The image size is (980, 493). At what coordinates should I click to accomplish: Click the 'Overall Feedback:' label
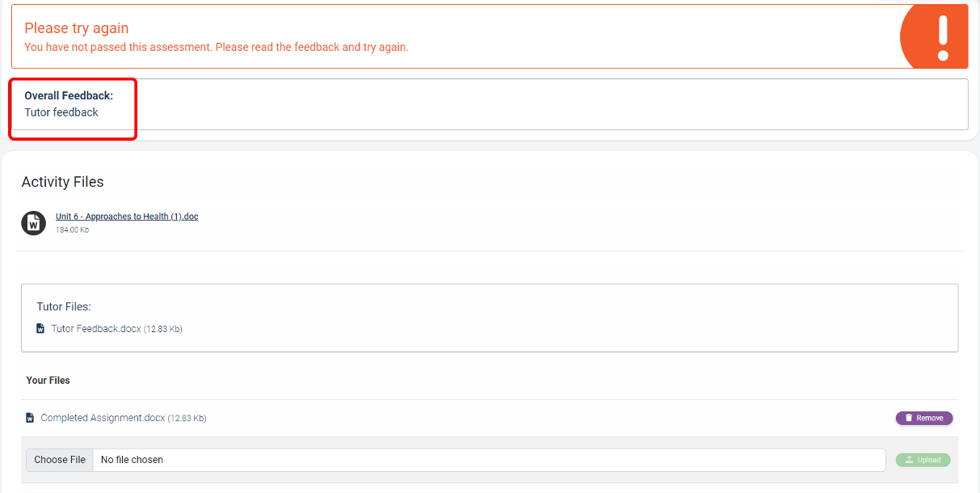(x=69, y=95)
